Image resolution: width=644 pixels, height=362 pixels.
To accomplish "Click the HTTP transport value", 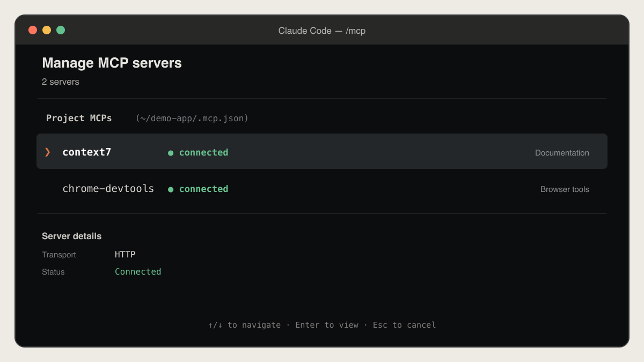I will click(x=125, y=255).
